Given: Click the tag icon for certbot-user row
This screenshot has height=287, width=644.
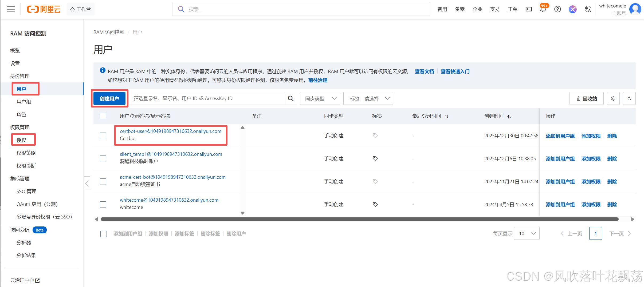Looking at the screenshot, I should (375, 136).
